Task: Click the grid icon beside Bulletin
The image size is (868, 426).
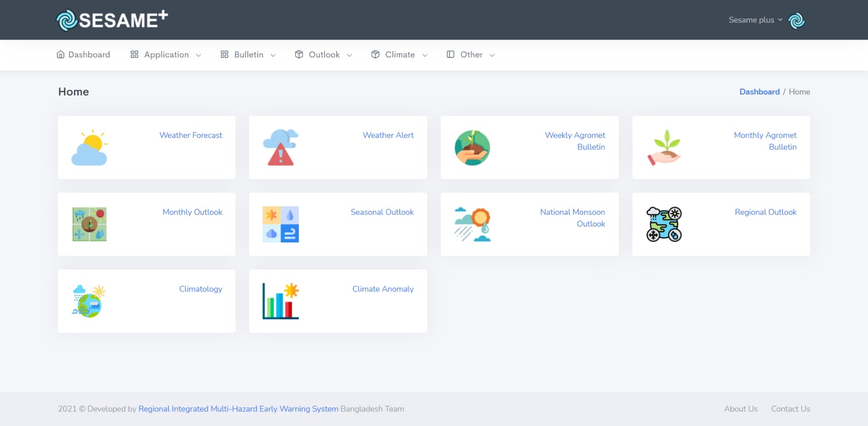Action: (x=225, y=54)
